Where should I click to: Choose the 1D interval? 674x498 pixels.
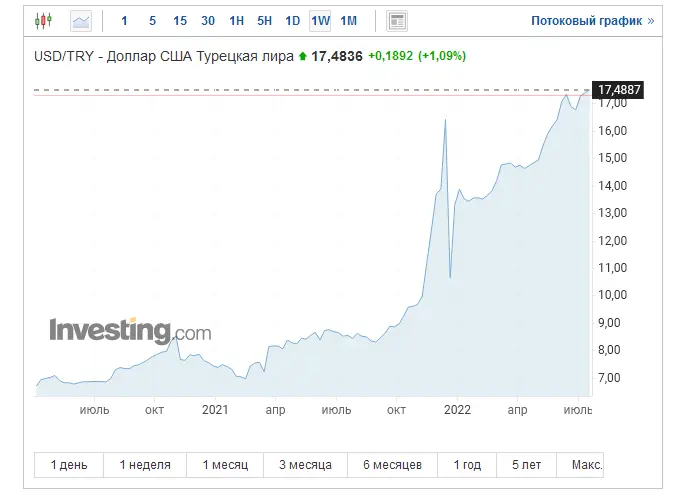pos(293,21)
